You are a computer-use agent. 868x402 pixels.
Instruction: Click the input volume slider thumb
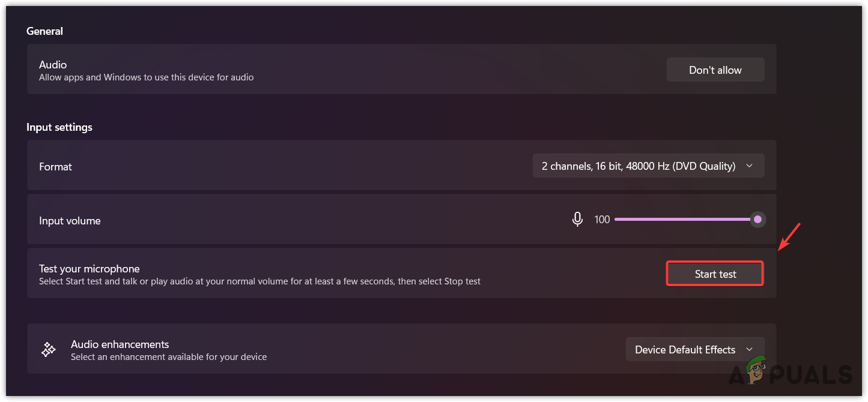(x=757, y=220)
